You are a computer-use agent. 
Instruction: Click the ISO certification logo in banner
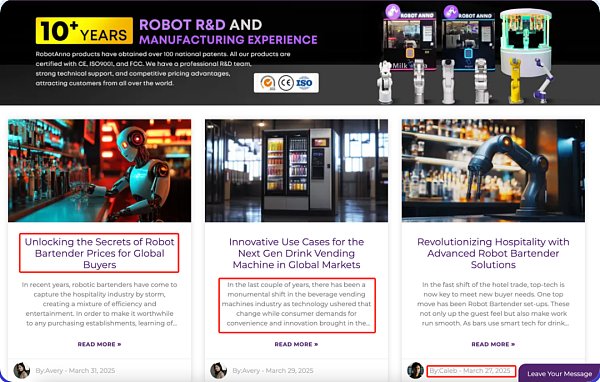click(304, 83)
